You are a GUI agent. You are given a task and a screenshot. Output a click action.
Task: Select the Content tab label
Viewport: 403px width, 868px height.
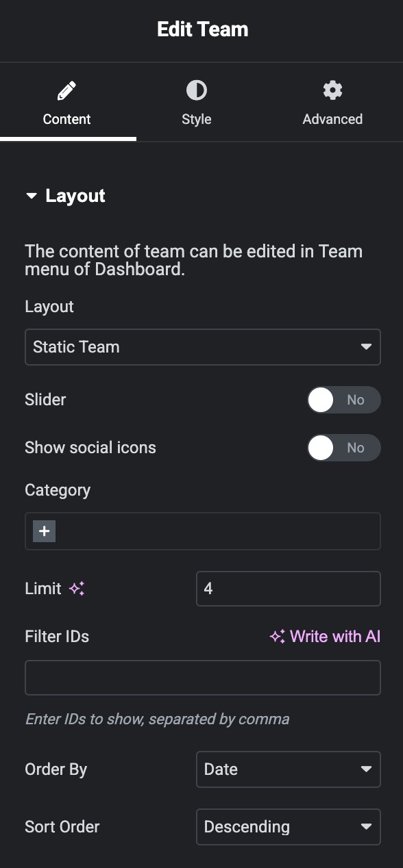tap(66, 119)
